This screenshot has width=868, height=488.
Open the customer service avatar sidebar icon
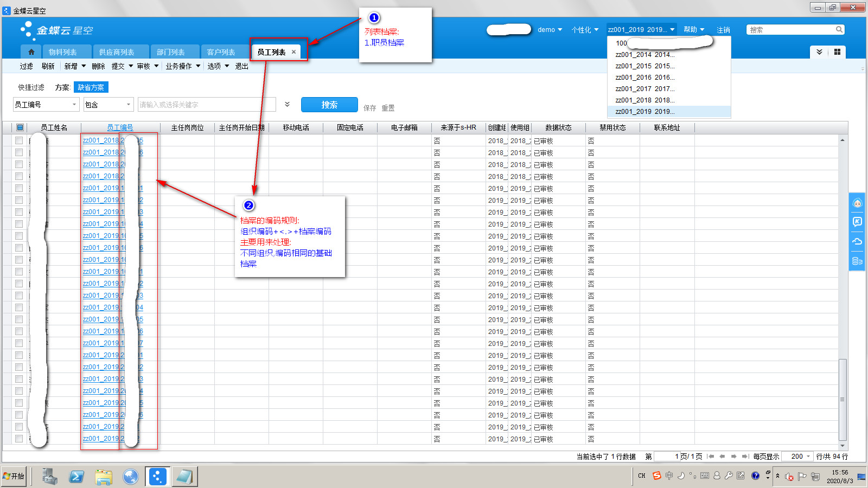coord(857,203)
